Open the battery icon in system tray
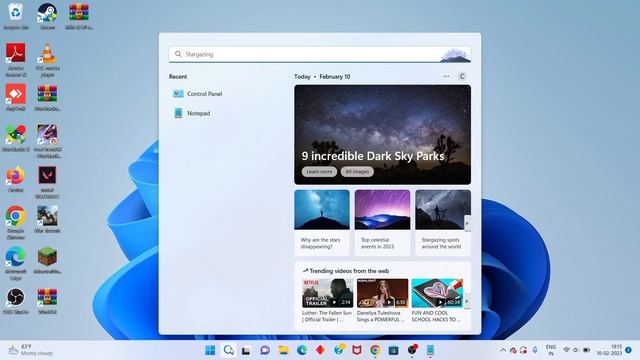This screenshot has width=640, height=360. (x=587, y=350)
